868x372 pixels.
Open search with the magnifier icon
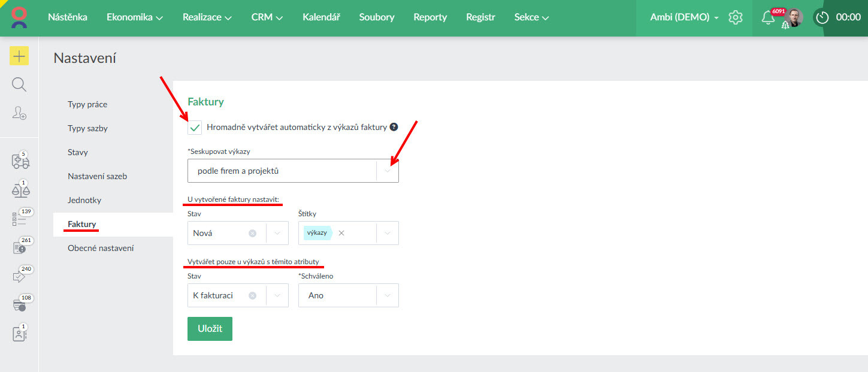(x=19, y=84)
